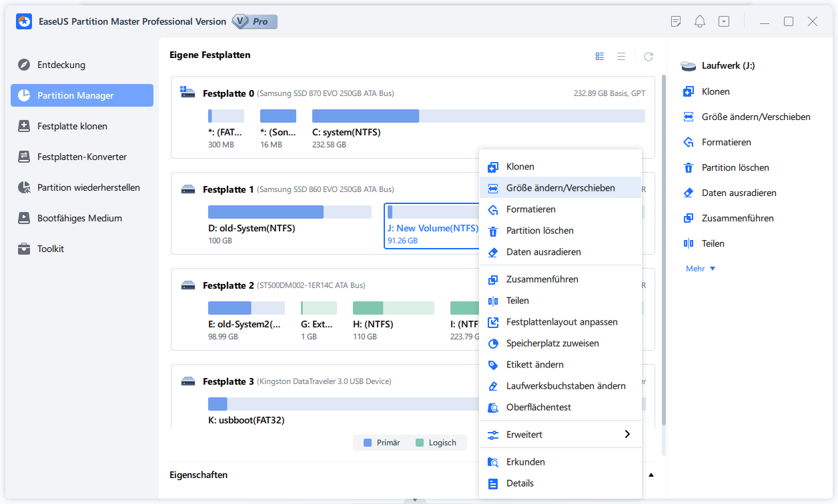Refresh the disk list
This screenshot has width=838, height=504.
(x=649, y=57)
